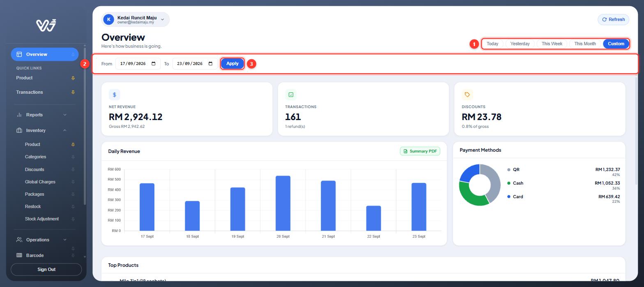644x287 pixels.
Task: Switch to This Month range
Action: coord(585,44)
